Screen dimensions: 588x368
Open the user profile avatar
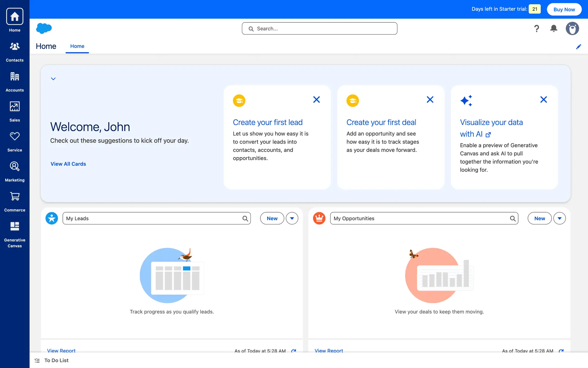point(572,29)
